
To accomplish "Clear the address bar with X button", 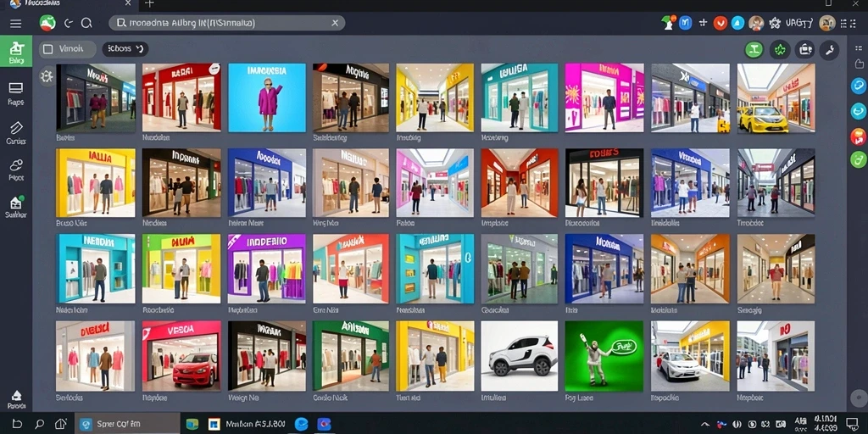I will point(335,23).
